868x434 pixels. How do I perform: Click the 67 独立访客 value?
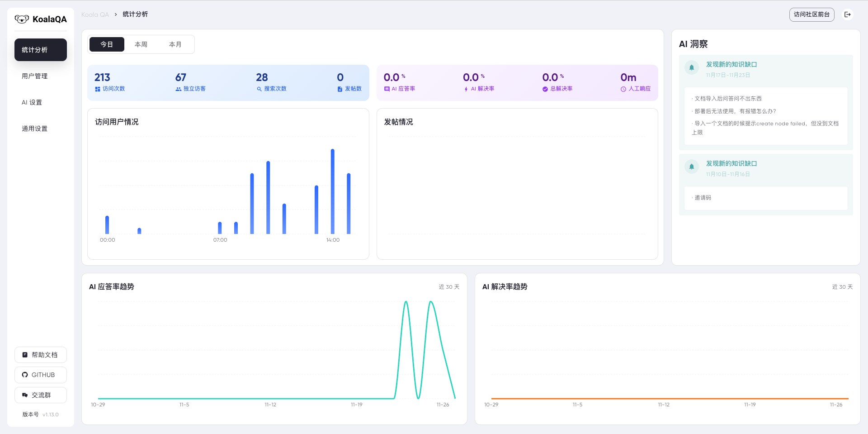(181, 77)
